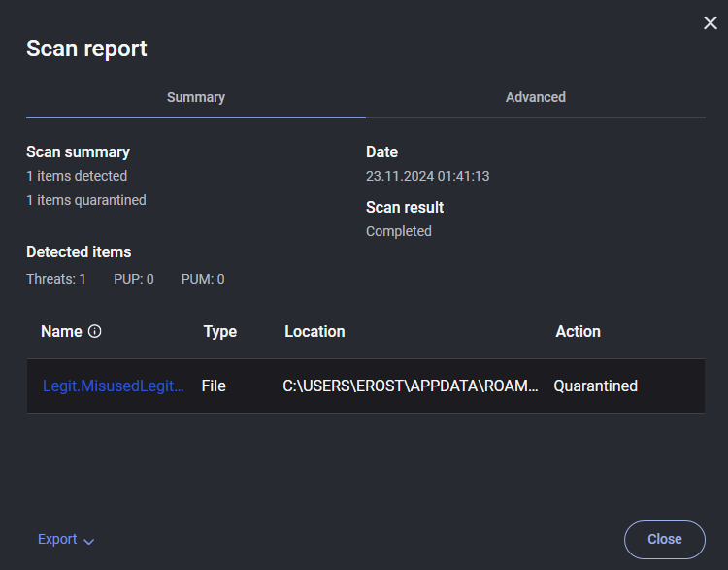Viewport: 728px width, 570px height.
Task: Click the Type column header
Action: (x=220, y=332)
